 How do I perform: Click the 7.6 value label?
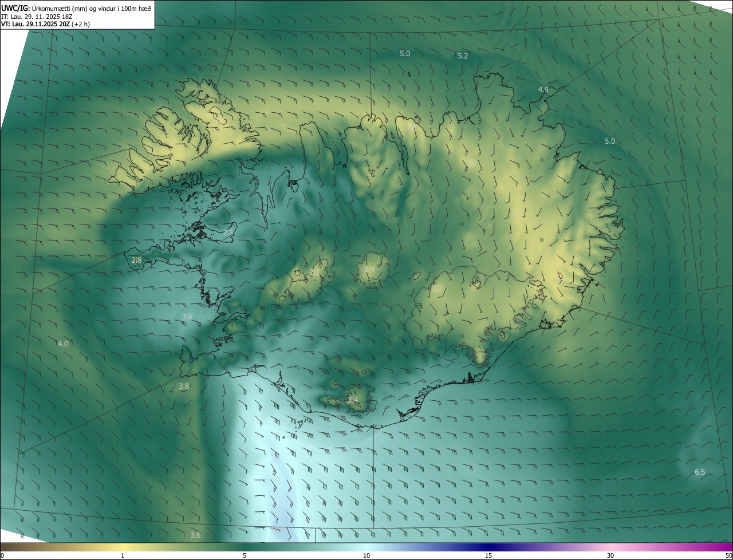pos(187,317)
